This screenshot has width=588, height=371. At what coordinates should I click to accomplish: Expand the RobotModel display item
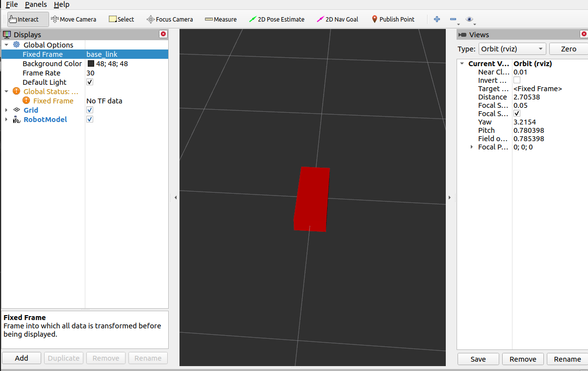tap(6, 119)
